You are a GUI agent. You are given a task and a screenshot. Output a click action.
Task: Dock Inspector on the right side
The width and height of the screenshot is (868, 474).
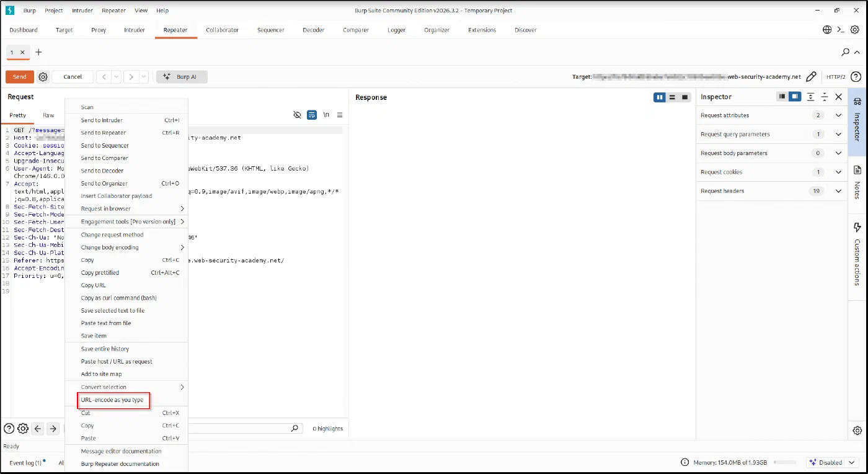(x=795, y=97)
